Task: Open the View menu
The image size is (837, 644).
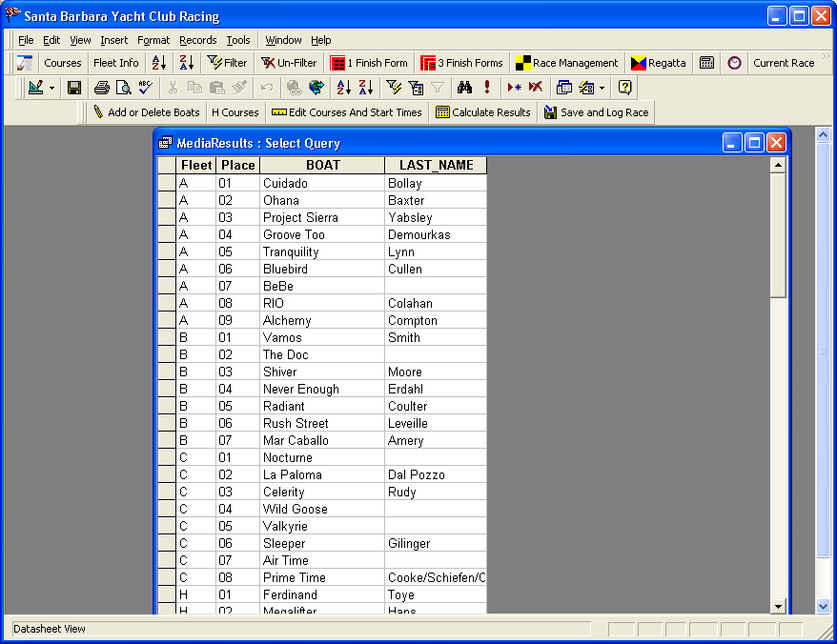Action: pos(80,40)
